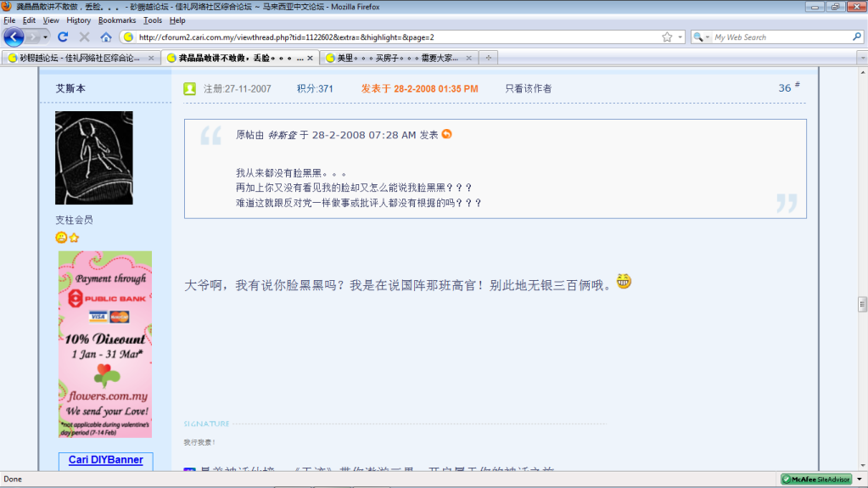Click post number 36 link

coord(785,88)
